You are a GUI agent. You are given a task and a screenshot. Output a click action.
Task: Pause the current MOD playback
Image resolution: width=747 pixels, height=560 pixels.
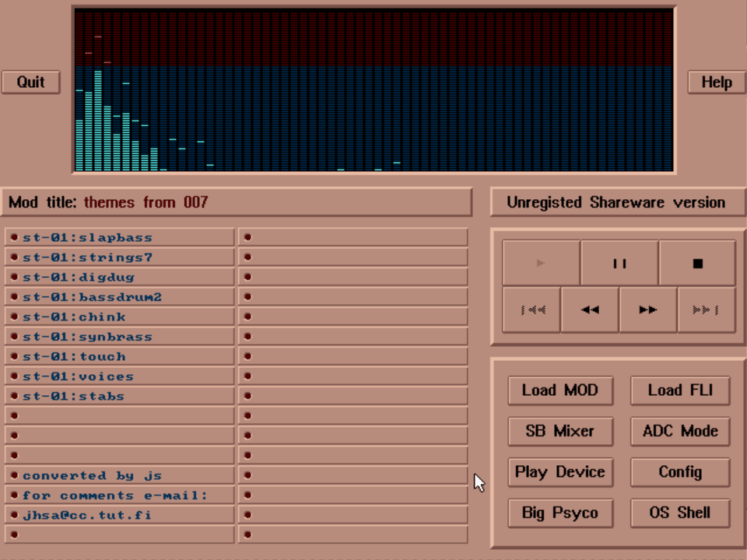[x=619, y=264]
